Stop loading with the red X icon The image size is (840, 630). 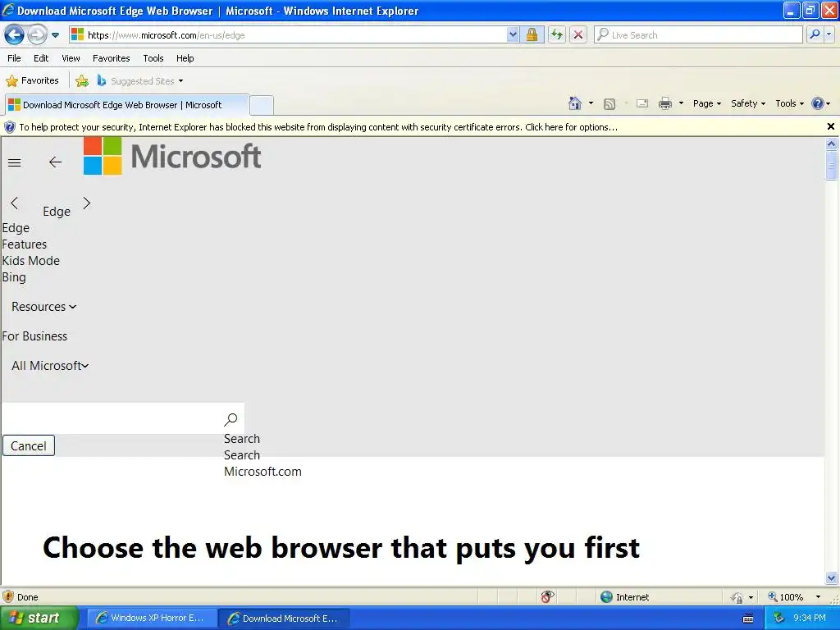pyautogui.click(x=578, y=34)
